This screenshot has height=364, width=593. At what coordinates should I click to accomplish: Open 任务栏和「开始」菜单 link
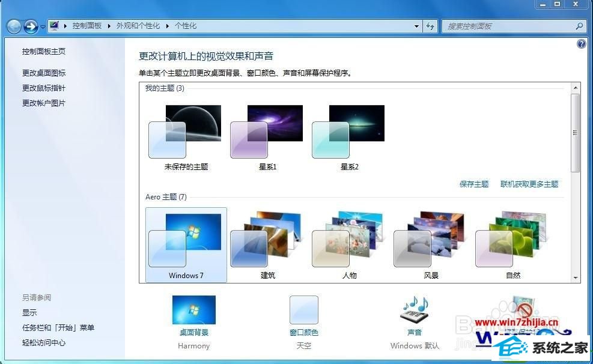click(58, 328)
